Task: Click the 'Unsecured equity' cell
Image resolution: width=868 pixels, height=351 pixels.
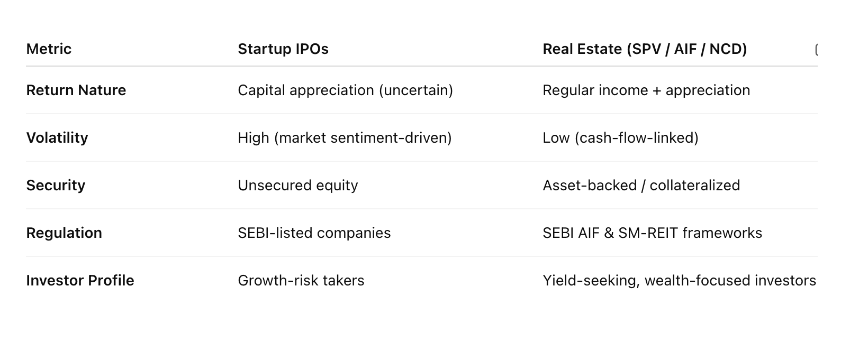Action: tap(298, 186)
